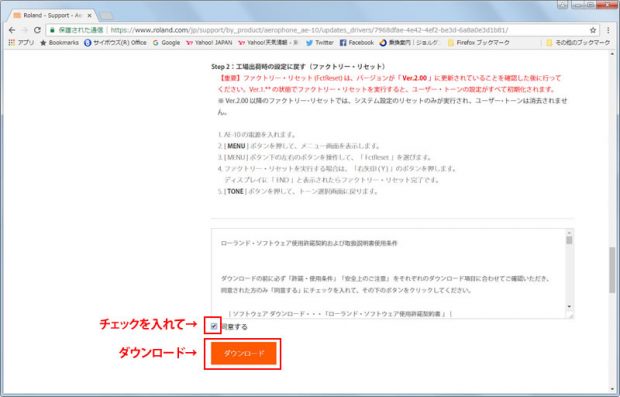Open the Bookmarks bookmark
The height and width of the screenshot is (397, 620).
[x=59, y=42]
